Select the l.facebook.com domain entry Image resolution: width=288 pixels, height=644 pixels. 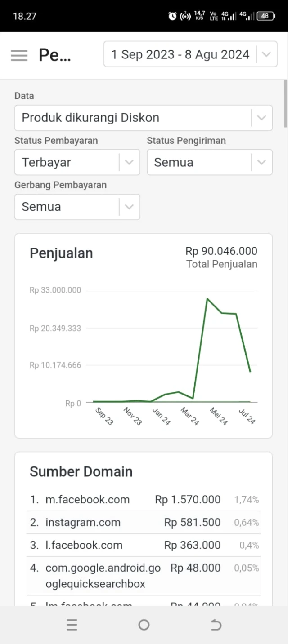pos(144,546)
